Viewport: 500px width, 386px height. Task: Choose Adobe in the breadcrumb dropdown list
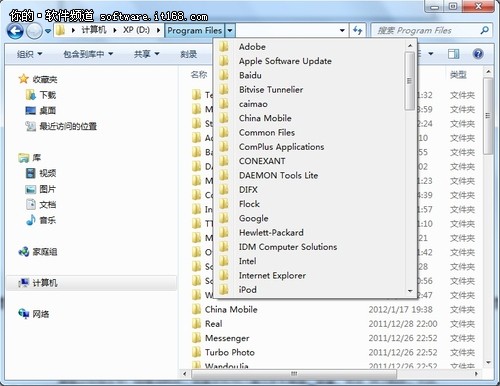point(309,47)
